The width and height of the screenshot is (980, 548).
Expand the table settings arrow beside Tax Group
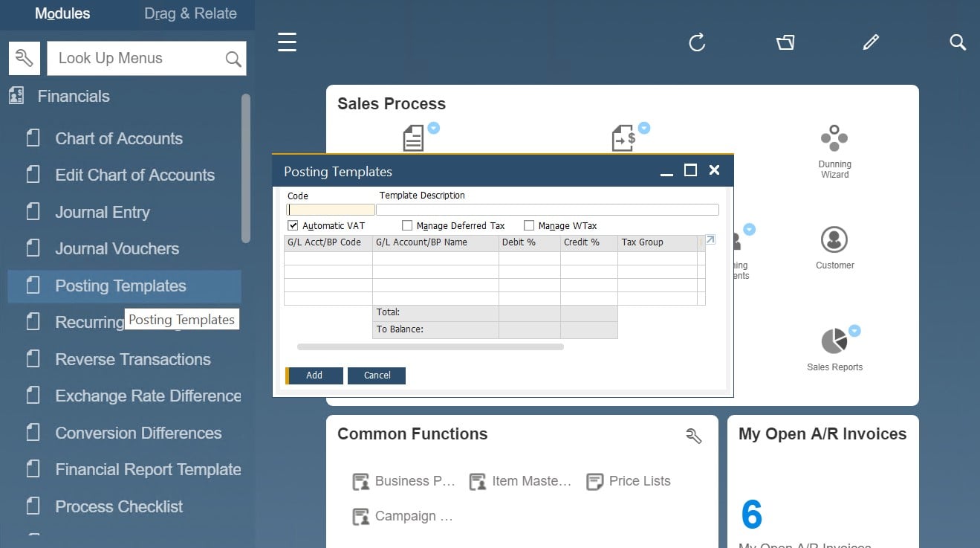[x=710, y=240]
